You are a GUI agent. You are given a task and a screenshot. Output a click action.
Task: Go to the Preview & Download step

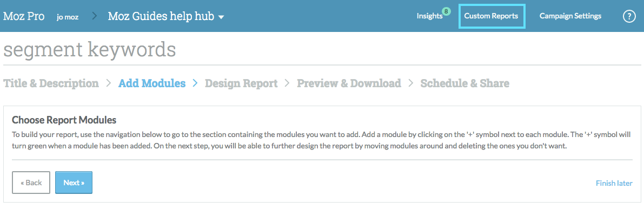coord(349,83)
